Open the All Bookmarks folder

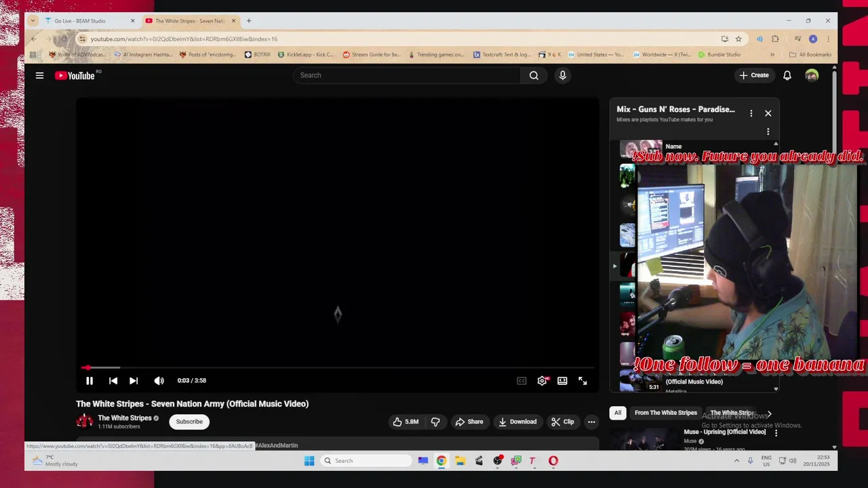tap(810, 55)
